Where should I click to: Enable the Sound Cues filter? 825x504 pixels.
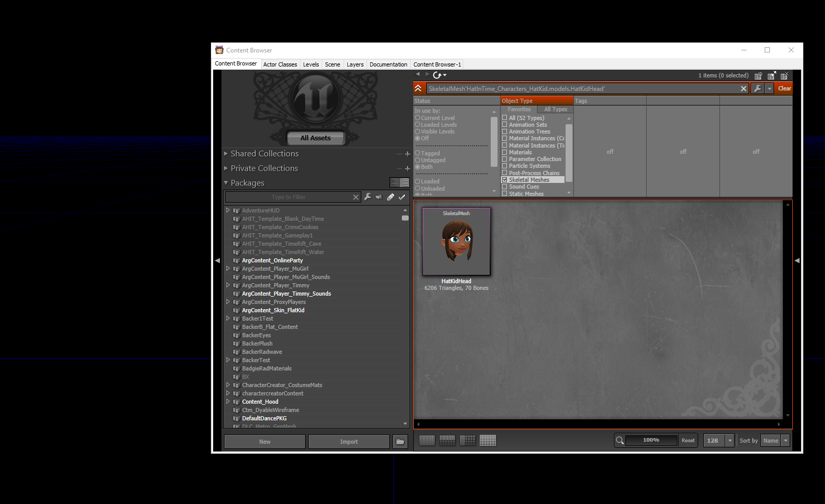click(x=505, y=187)
